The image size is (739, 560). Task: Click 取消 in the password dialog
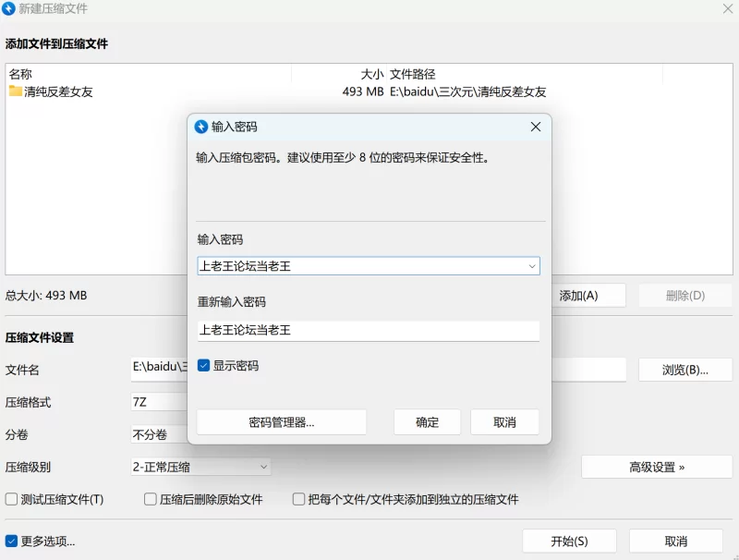(x=504, y=422)
